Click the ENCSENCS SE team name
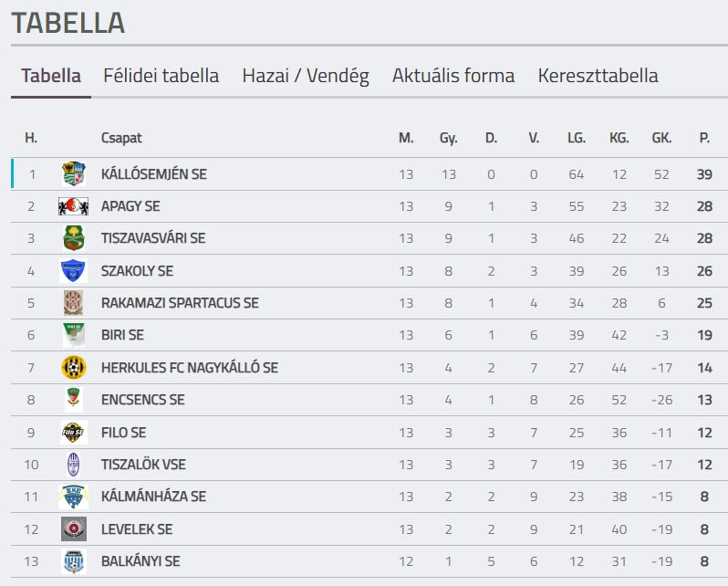The height and width of the screenshot is (586, 728). [x=143, y=400]
